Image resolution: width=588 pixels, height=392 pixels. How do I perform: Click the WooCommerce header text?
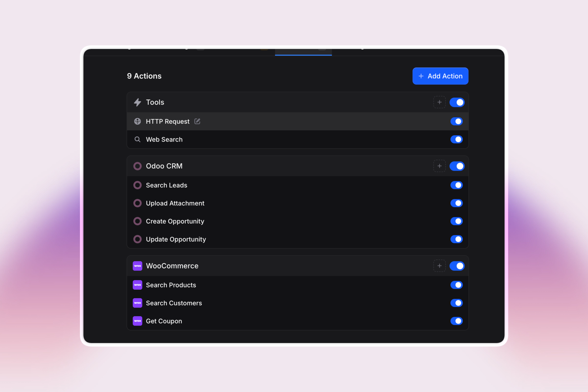(x=172, y=266)
